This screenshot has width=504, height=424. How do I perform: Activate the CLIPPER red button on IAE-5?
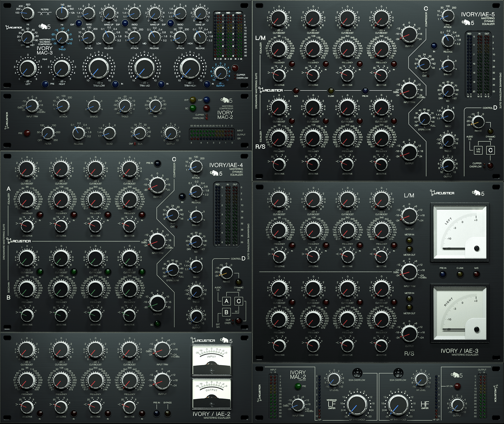click(x=490, y=165)
